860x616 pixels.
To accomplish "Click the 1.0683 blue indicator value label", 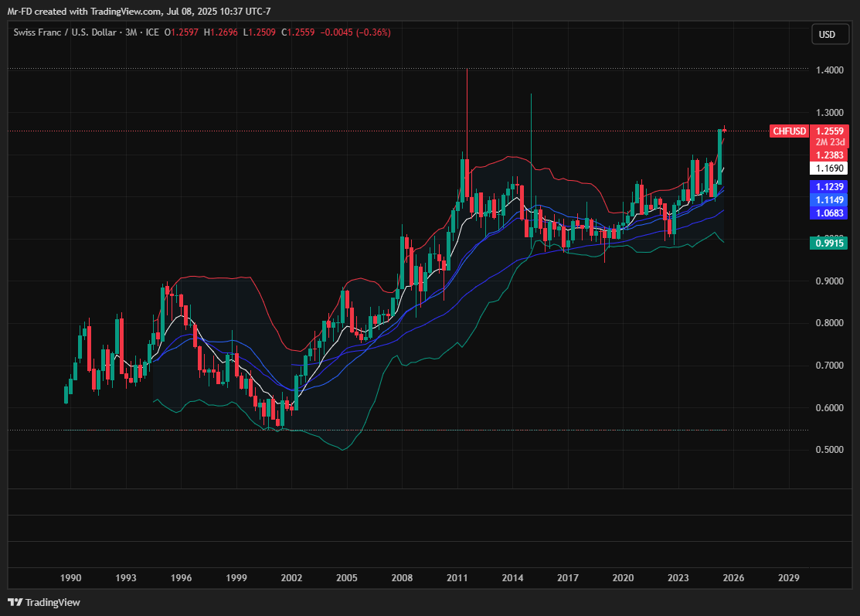I will (x=829, y=213).
